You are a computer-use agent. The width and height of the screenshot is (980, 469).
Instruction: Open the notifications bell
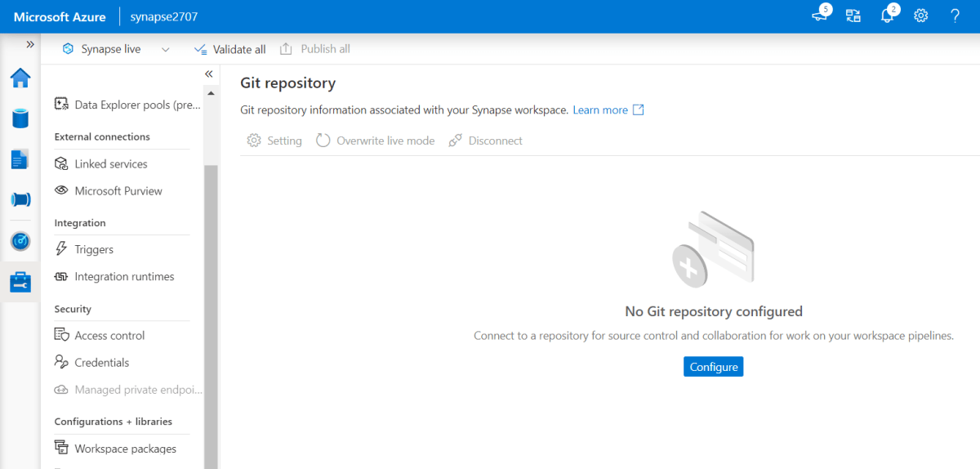tap(888, 16)
